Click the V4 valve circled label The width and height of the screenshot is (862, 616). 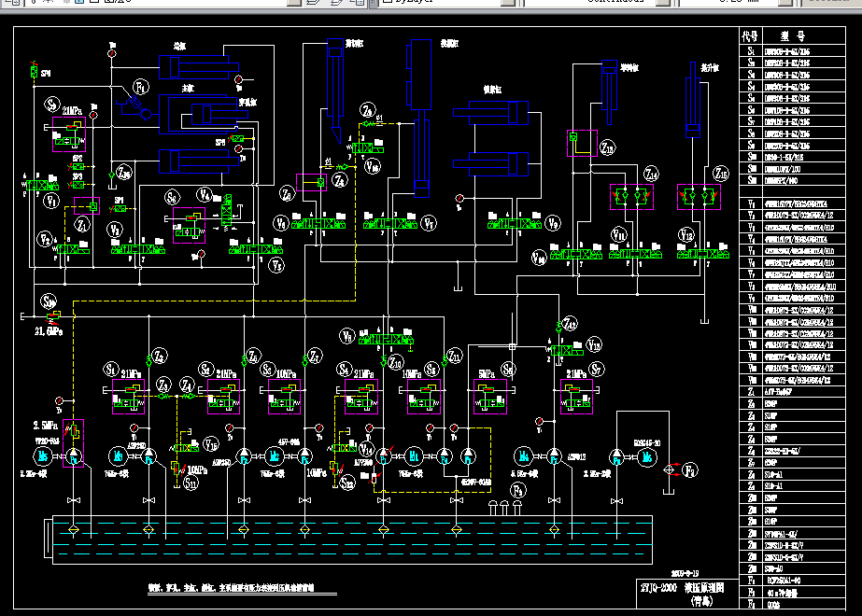coord(205,194)
